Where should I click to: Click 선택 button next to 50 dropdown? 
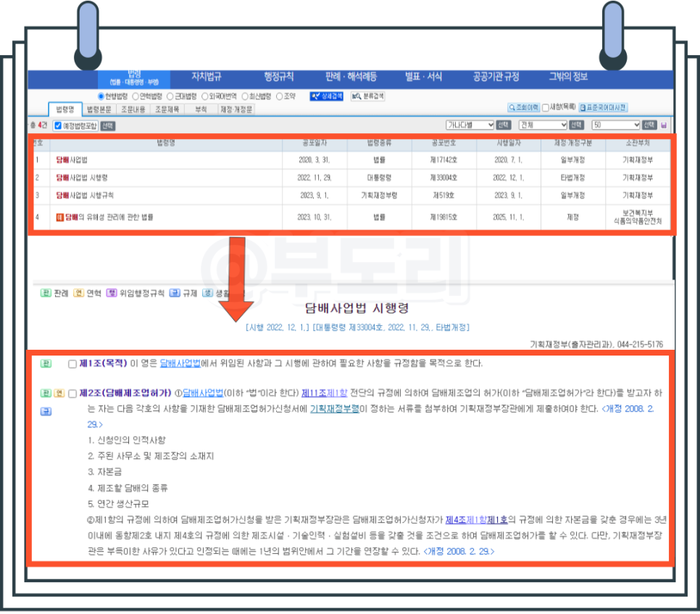[649, 125]
